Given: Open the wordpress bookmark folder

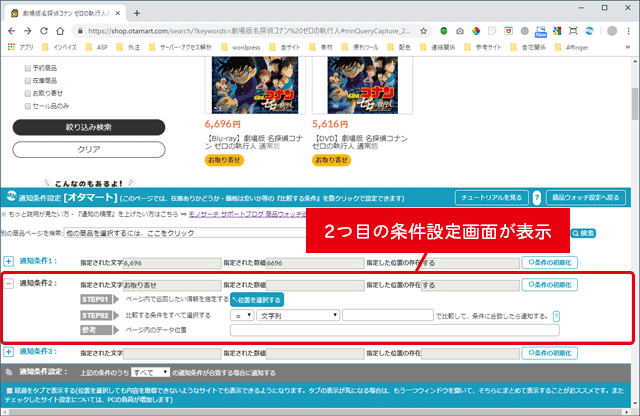Looking at the screenshot, I should coord(241,47).
